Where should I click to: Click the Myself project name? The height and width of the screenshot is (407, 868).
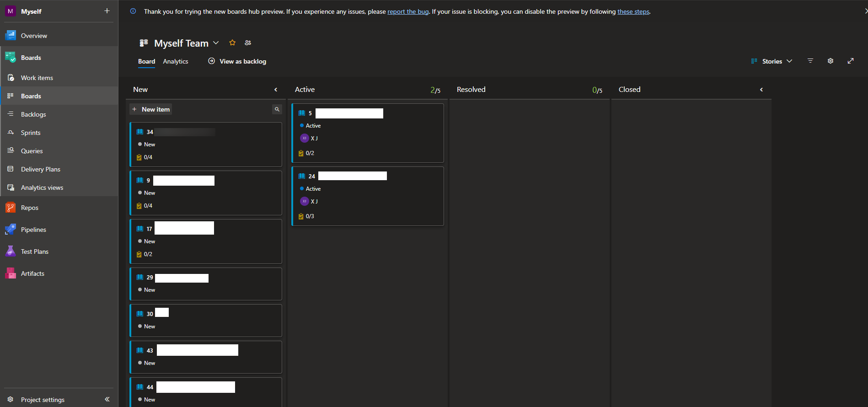coord(31,11)
